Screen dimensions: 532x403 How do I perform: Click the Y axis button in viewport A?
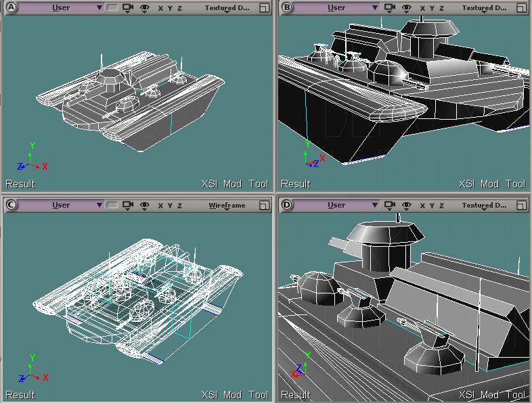pos(170,8)
